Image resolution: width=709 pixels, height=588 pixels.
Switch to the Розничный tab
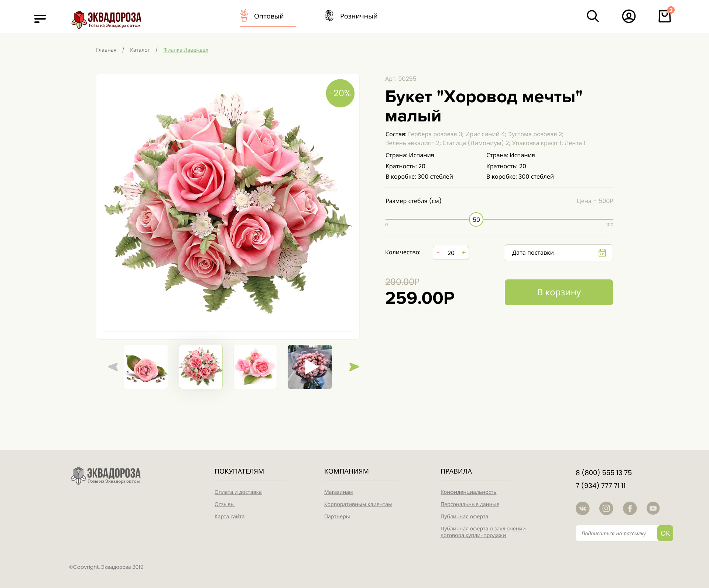pos(351,16)
